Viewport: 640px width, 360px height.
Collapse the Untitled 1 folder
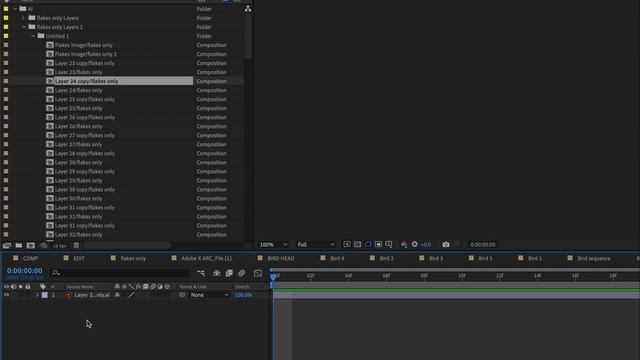(33, 36)
